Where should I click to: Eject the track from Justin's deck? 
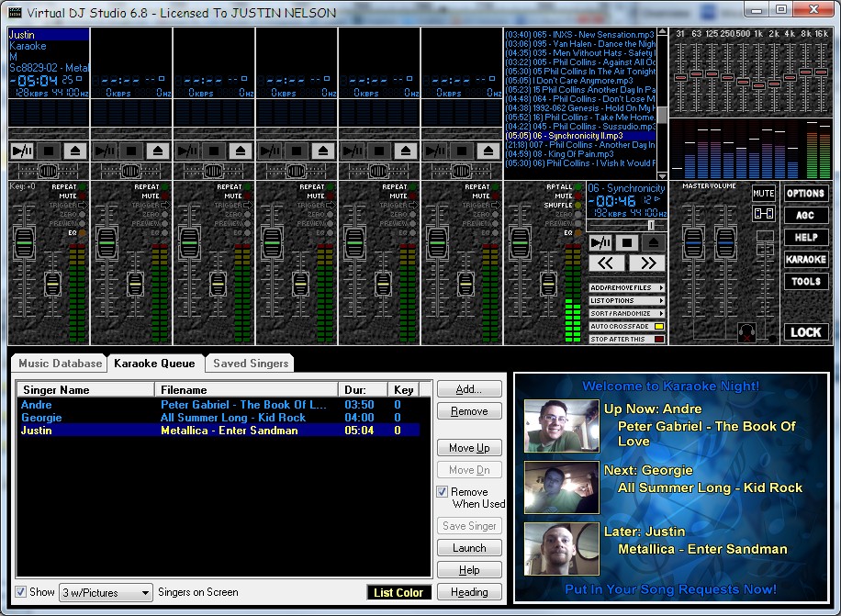75,151
